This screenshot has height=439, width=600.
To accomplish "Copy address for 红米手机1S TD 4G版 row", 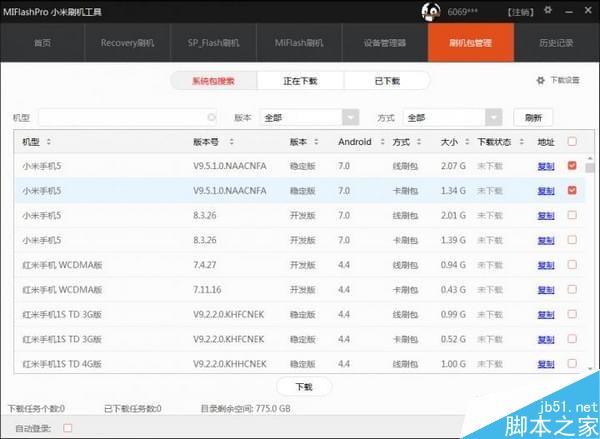I will [546, 364].
